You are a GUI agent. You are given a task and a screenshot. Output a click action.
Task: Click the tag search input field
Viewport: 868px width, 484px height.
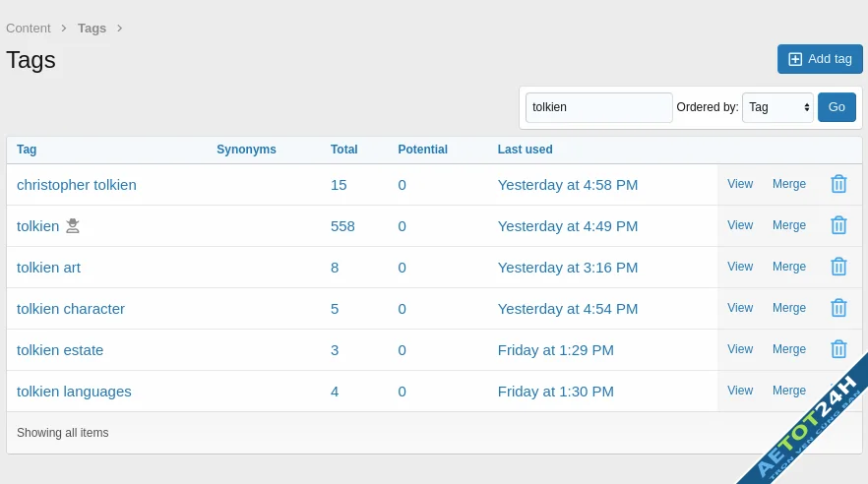(598, 107)
